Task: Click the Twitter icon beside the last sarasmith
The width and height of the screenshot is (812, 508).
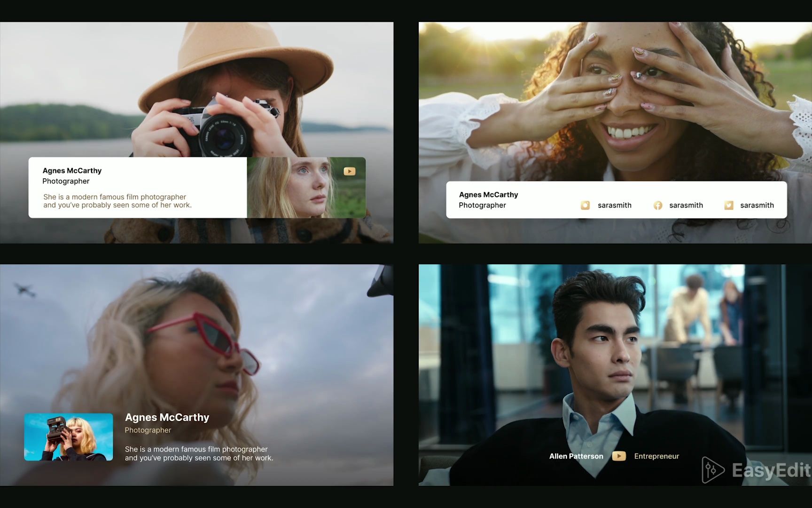Action: tap(729, 205)
